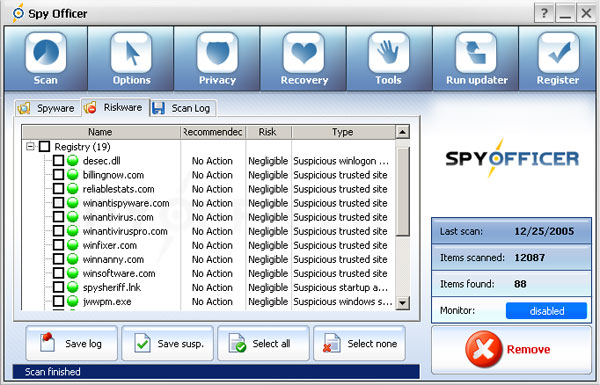The image size is (600, 385).
Task: Open the Privacy shield icon
Action: pos(217,53)
